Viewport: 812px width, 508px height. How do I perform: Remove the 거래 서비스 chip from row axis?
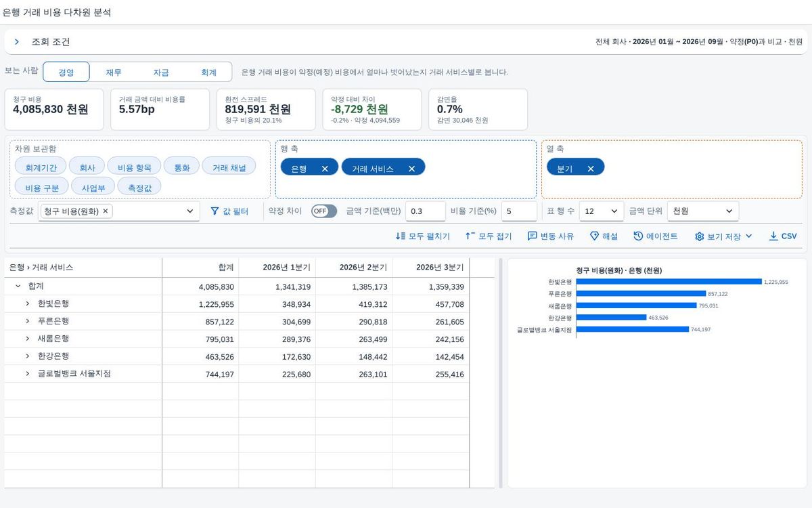click(411, 169)
